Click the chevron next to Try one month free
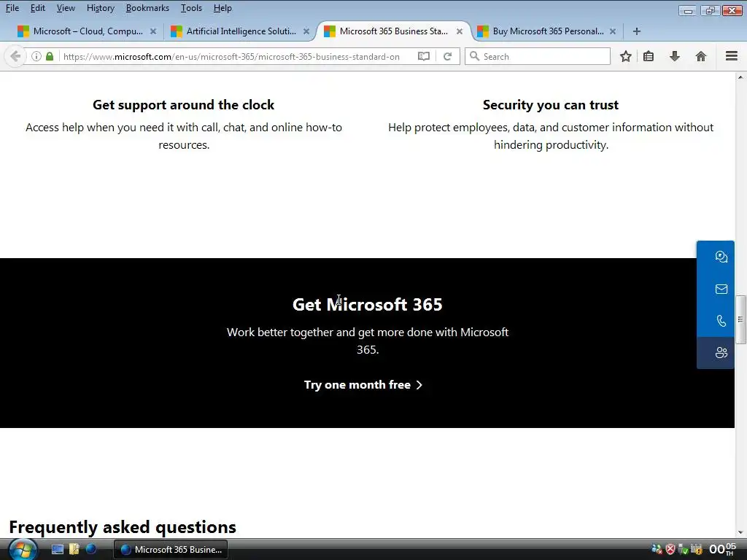 419,385
